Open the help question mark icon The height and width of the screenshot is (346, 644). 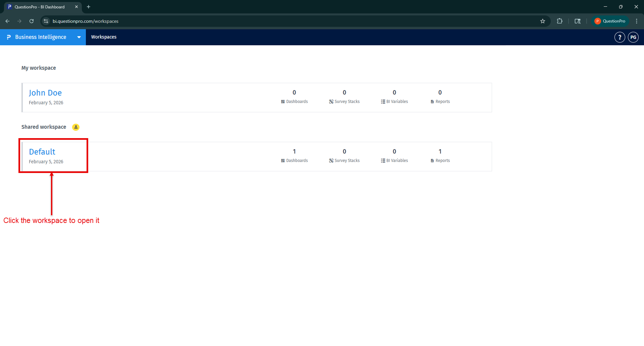coord(620,37)
